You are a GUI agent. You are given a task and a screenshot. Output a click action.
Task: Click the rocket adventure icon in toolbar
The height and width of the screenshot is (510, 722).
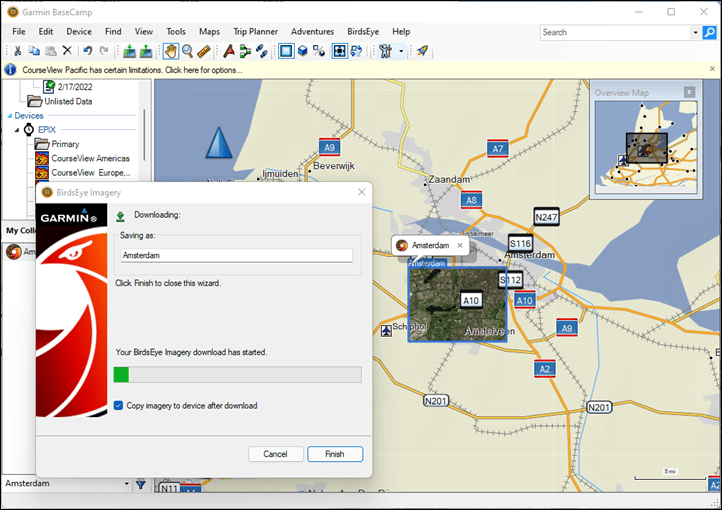point(422,51)
